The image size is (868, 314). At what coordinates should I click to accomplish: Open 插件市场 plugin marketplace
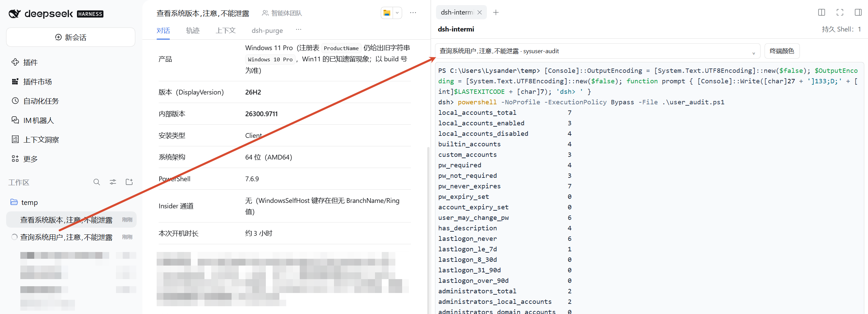32,82
